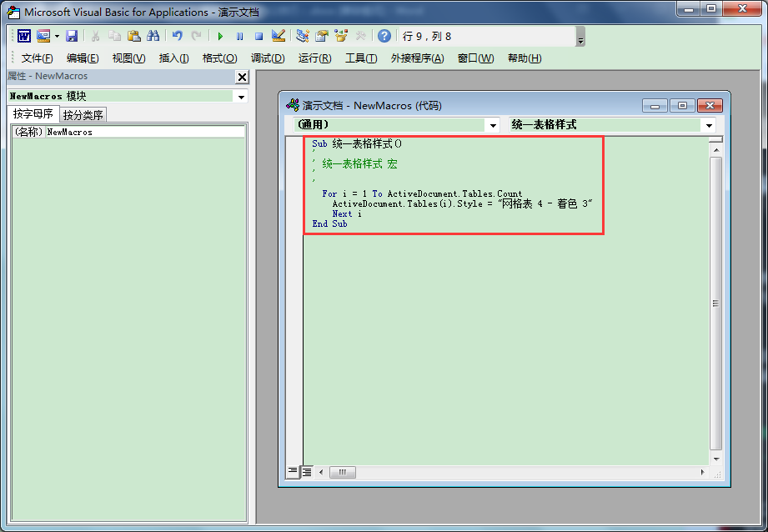The width and height of the screenshot is (768, 532).
Task: Switch to Full Module View button
Action: point(307,472)
